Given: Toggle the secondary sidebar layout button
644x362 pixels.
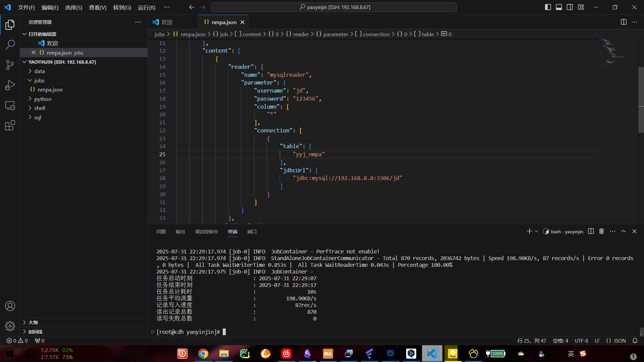Looking at the screenshot, I should point(570,7).
